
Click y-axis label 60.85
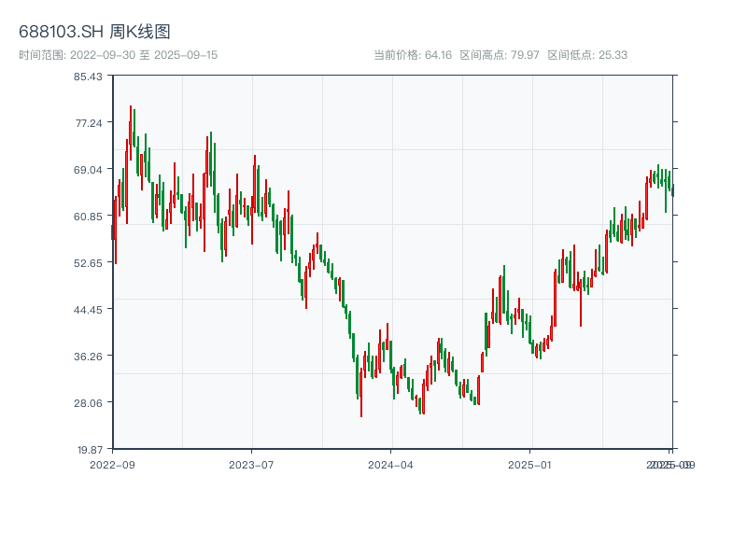88,217
